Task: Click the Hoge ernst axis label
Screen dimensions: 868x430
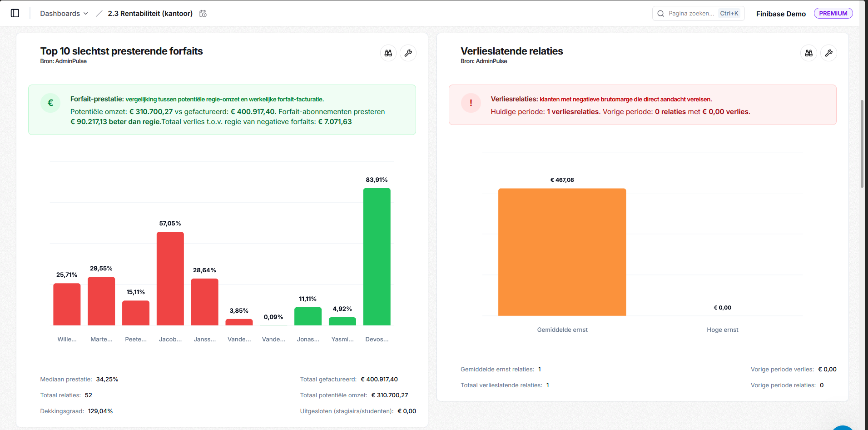Action: coord(722,330)
